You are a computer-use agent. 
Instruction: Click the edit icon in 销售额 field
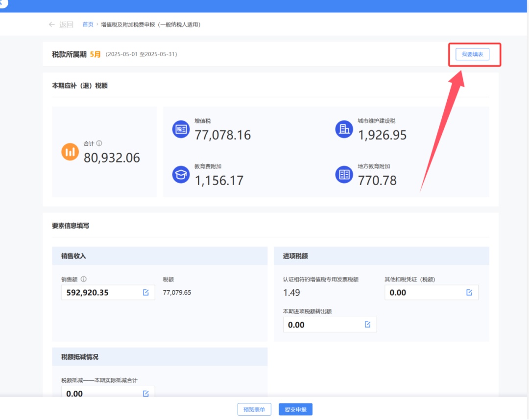click(146, 292)
